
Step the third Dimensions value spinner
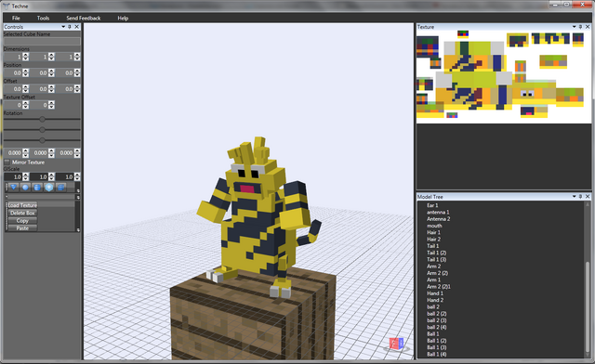pyautogui.click(x=77, y=57)
